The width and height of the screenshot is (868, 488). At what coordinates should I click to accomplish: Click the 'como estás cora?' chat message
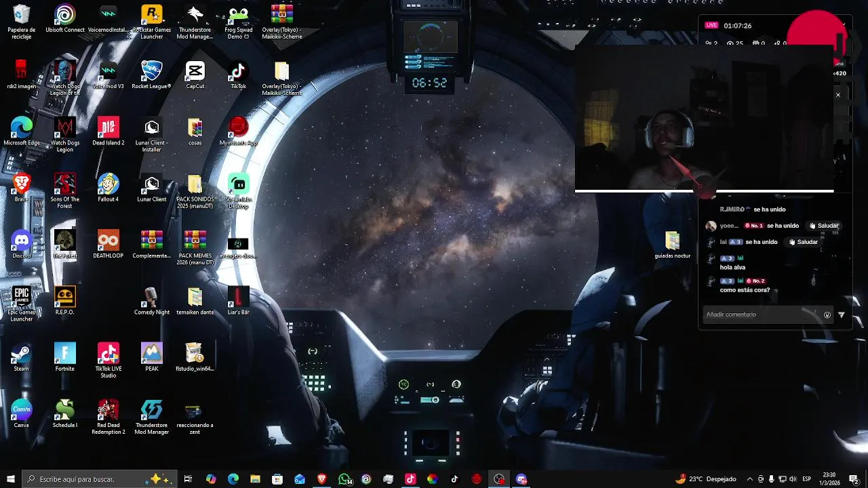pyautogui.click(x=745, y=290)
